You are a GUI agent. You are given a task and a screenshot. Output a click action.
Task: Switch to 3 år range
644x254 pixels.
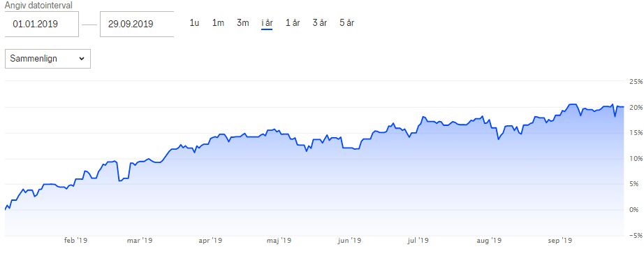point(319,23)
